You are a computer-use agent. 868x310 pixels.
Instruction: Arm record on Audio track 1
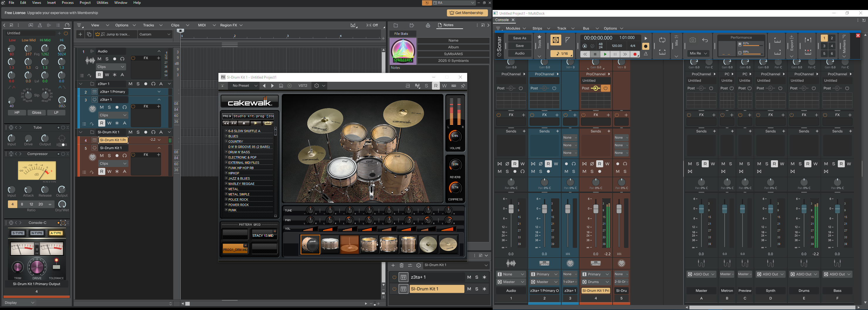115,59
